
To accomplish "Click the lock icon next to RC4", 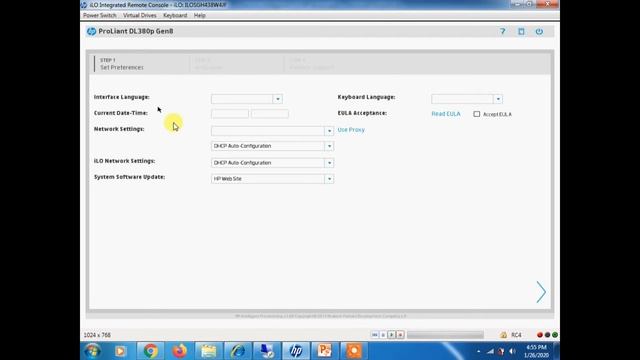I will (503, 335).
